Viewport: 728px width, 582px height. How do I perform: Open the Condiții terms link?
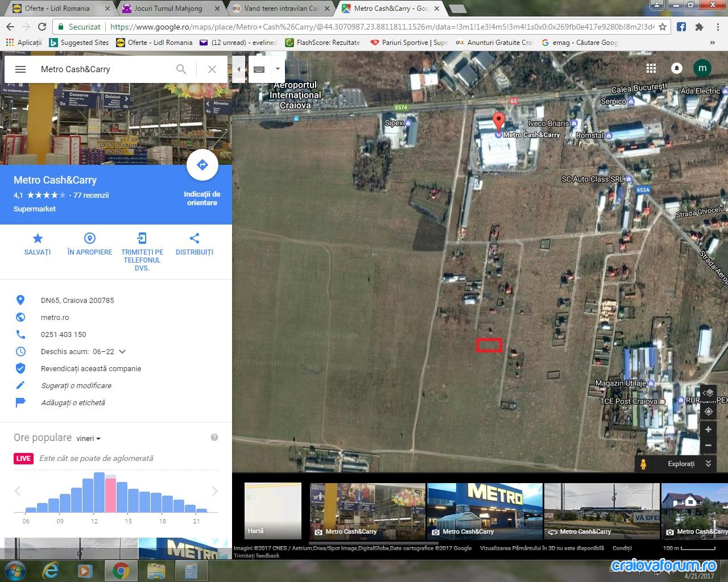622,548
